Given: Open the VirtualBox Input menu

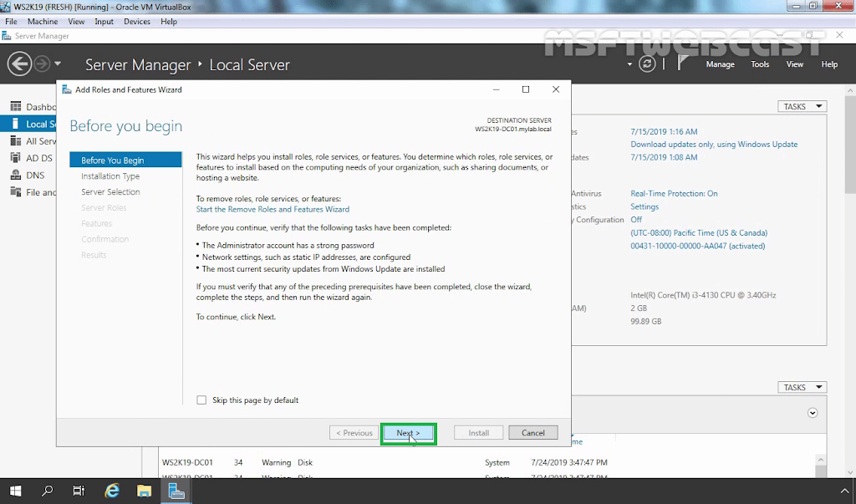Looking at the screenshot, I should pyautogui.click(x=104, y=21).
